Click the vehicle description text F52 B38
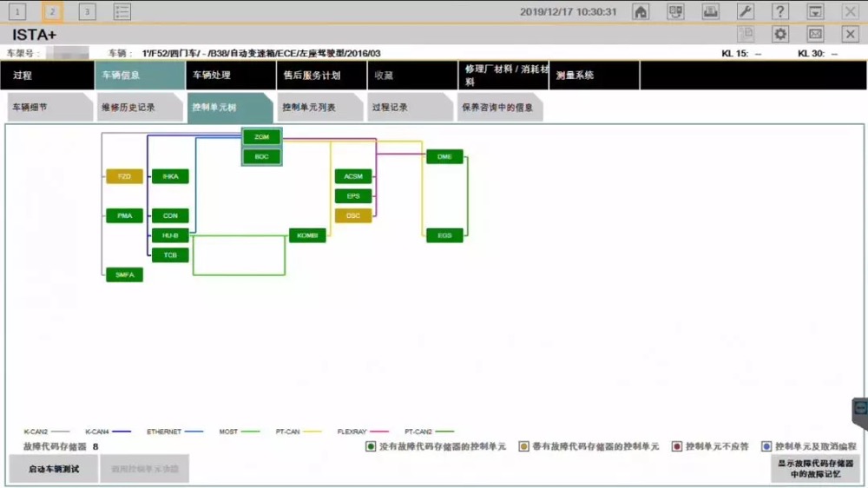 261,53
